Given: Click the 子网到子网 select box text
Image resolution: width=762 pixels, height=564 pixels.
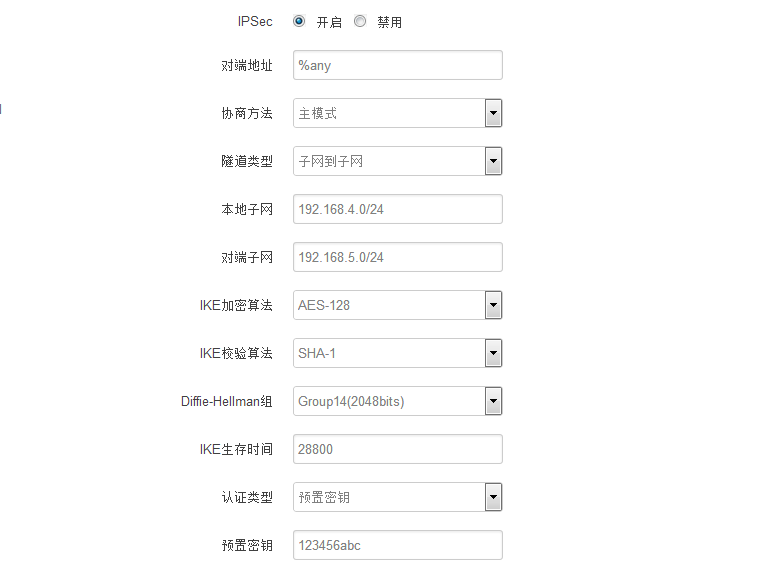Looking at the screenshot, I should click(x=331, y=161).
